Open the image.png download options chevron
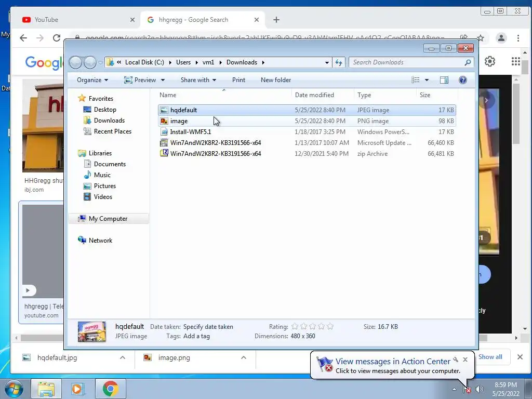 pyautogui.click(x=243, y=357)
